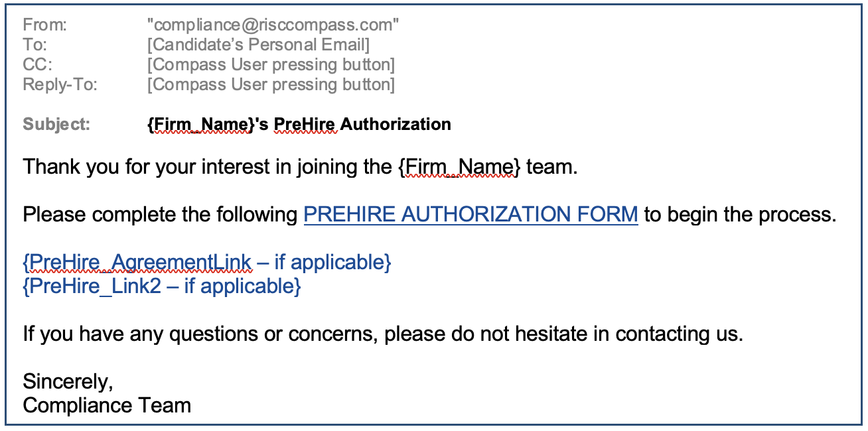Screen dimensions: 868x431
Task: Click the Reply-To field's Compass User value
Action: [x=271, y=85]
